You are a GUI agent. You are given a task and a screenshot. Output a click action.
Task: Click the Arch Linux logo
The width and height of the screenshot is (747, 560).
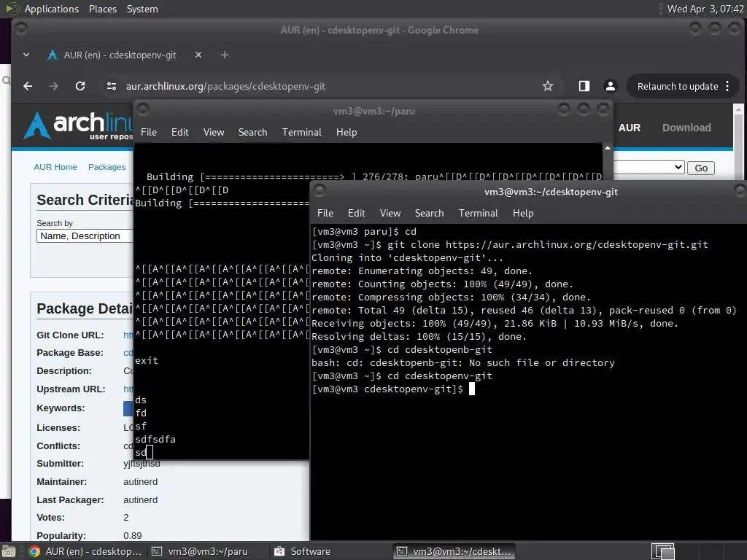79,125
